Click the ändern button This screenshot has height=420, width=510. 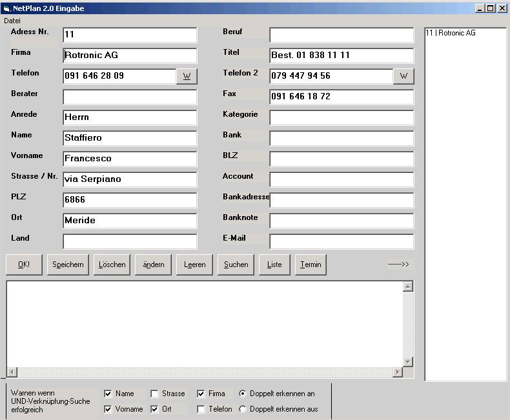coord(153,265)
